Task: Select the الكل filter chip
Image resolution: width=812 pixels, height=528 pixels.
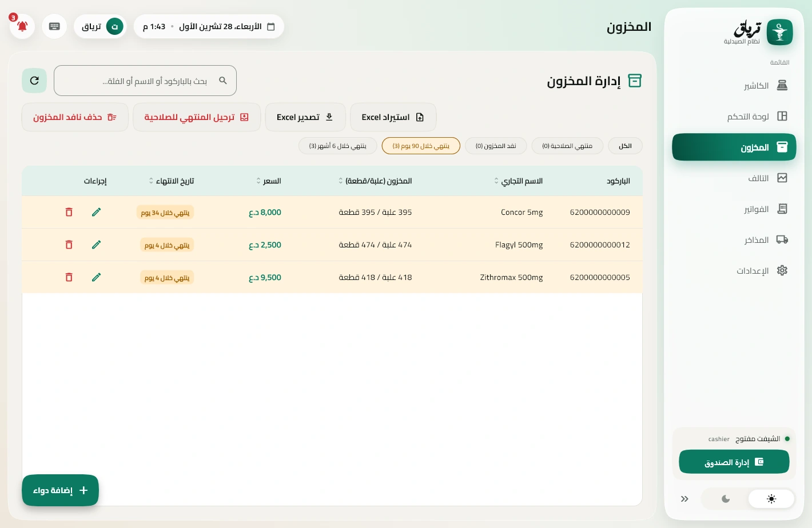Action: [x=625, y=146]
